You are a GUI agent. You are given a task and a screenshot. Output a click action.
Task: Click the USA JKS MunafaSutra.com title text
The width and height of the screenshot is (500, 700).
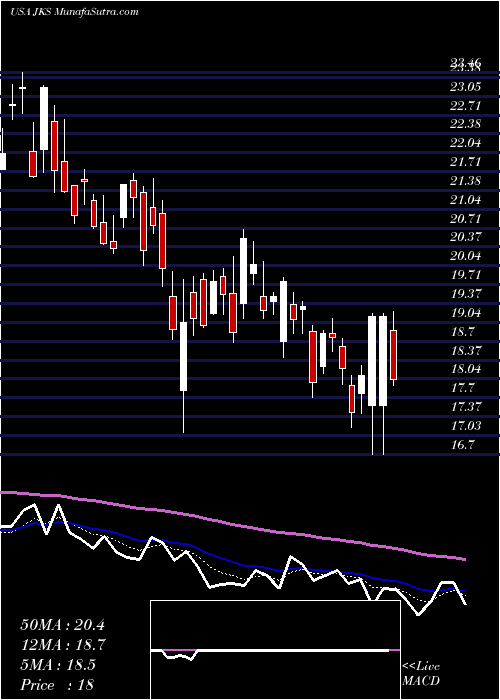pos(74,12)
